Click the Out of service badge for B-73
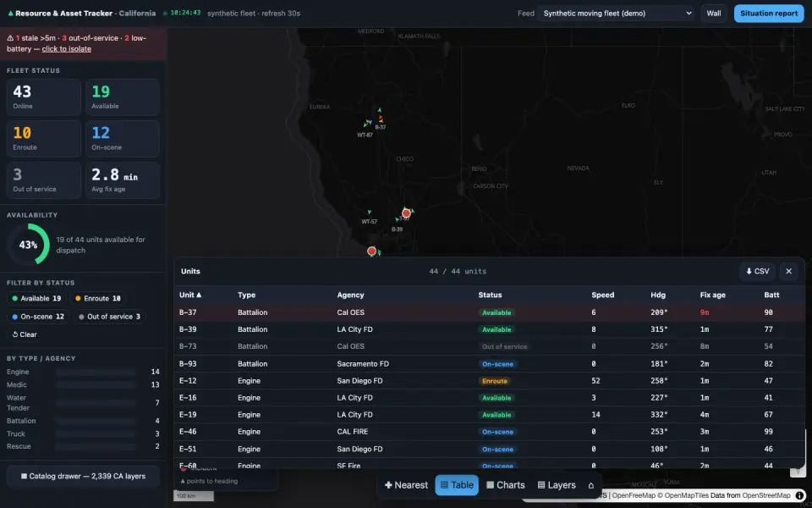812x508 pixels. (504, 346)
